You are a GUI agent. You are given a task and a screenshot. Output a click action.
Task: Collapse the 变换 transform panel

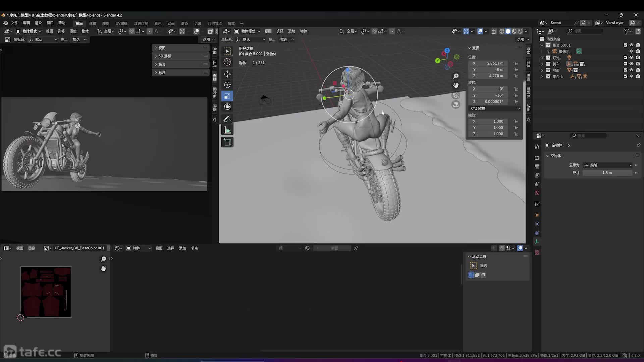point(469,48)
